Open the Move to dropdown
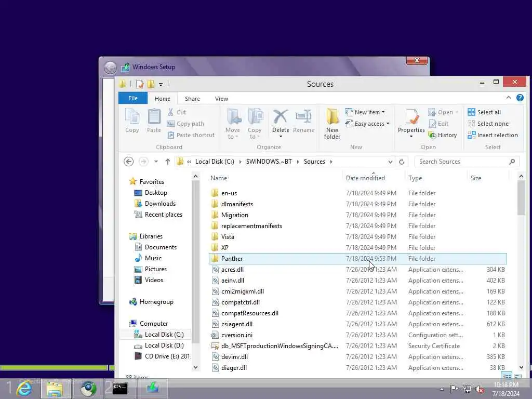 233,124
